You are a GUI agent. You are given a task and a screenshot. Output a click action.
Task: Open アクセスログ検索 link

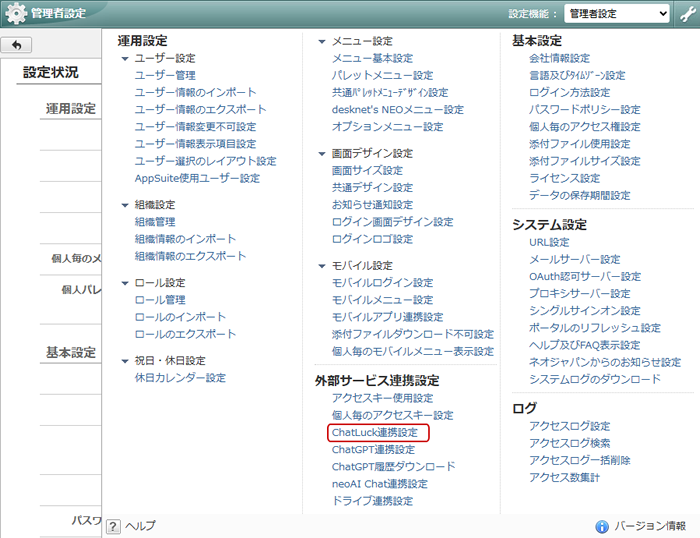[570, 443]
